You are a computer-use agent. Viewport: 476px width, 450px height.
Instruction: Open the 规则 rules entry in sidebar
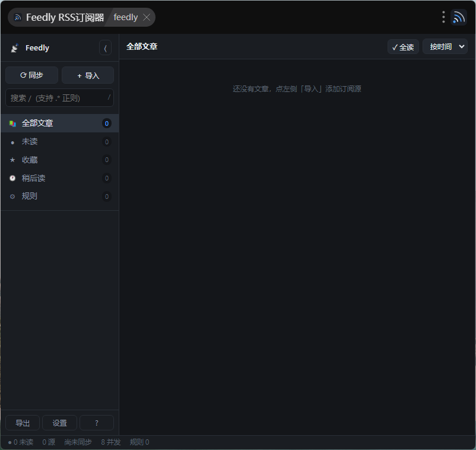tap(59, 196)
